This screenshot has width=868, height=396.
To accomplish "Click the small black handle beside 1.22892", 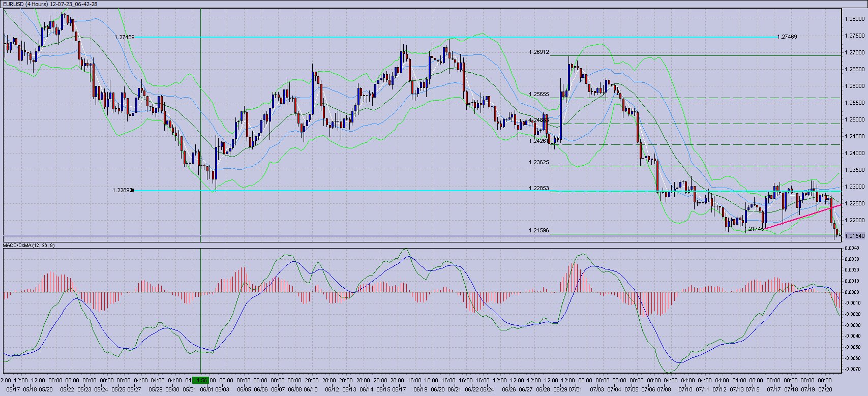I will (133, 190).
